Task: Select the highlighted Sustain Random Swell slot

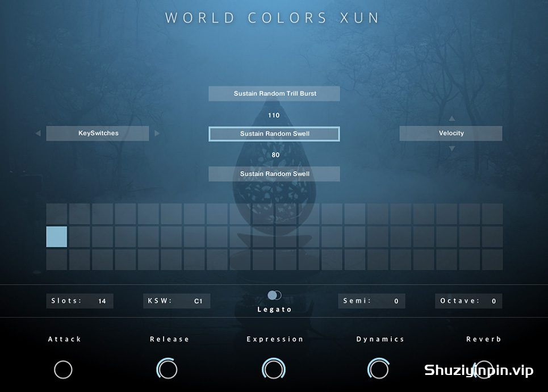Action: point(274,134)
